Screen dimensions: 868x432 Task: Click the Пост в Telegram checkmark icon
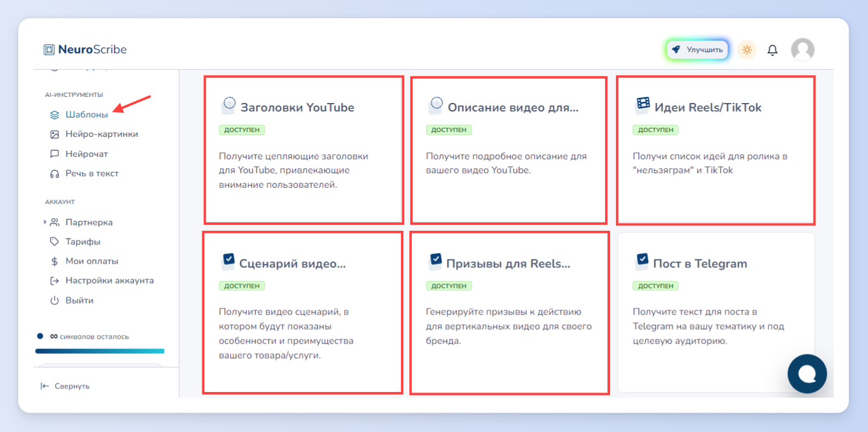[x=641, y=261]
